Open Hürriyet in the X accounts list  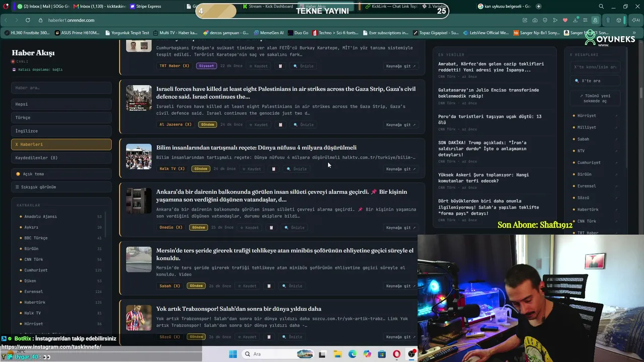pos(595,116)
